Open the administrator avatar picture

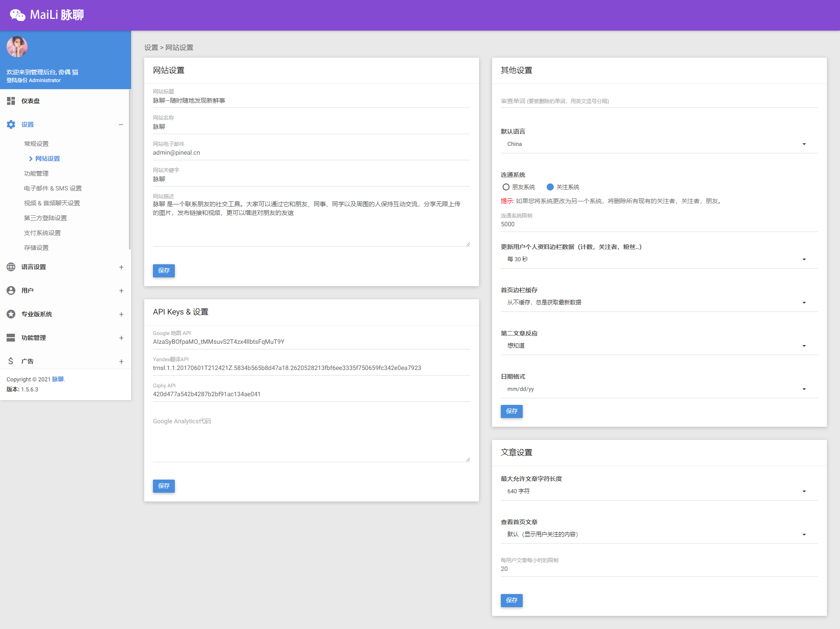[x=17, y=47]
